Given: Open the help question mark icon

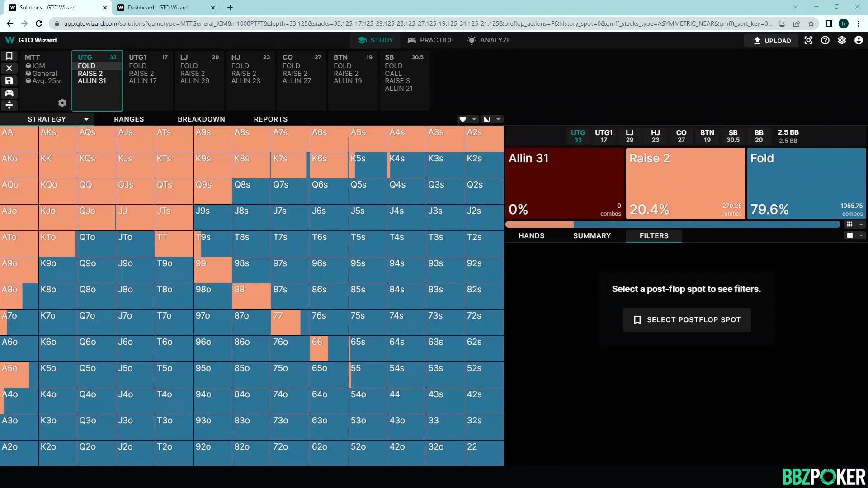Looking at the screenshot, I should tap(825, 40).
